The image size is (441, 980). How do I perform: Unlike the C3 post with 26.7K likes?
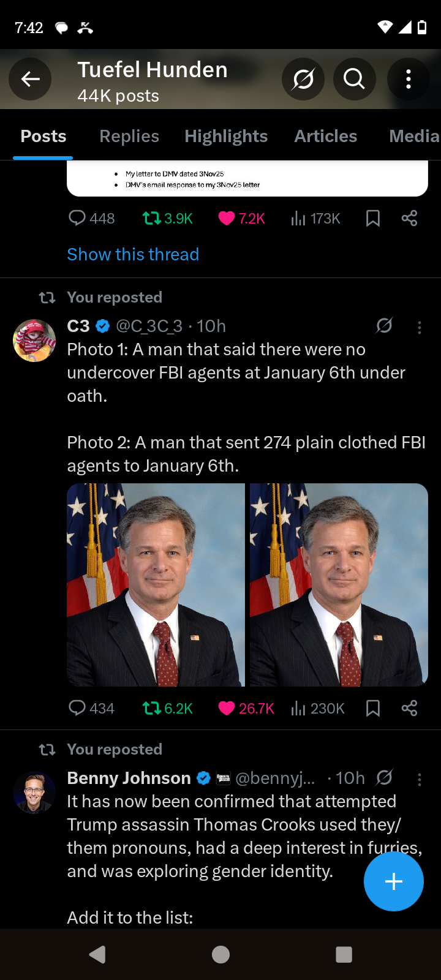pos(246,709)
